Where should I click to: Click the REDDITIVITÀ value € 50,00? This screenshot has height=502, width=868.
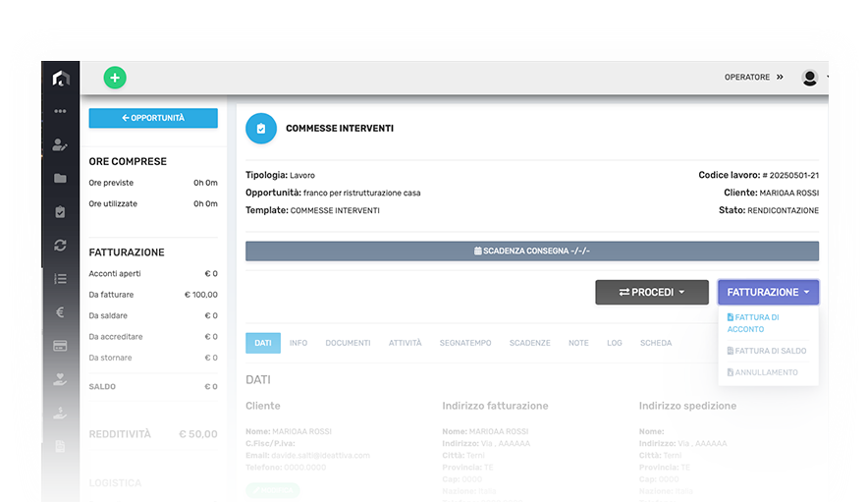coord(198,434)
